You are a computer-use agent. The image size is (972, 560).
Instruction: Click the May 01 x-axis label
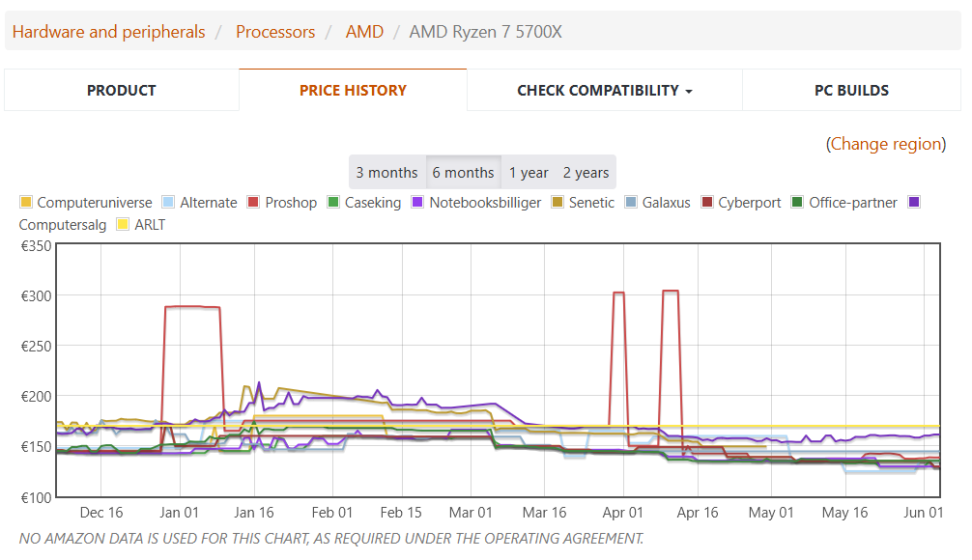tap(770, 513)
